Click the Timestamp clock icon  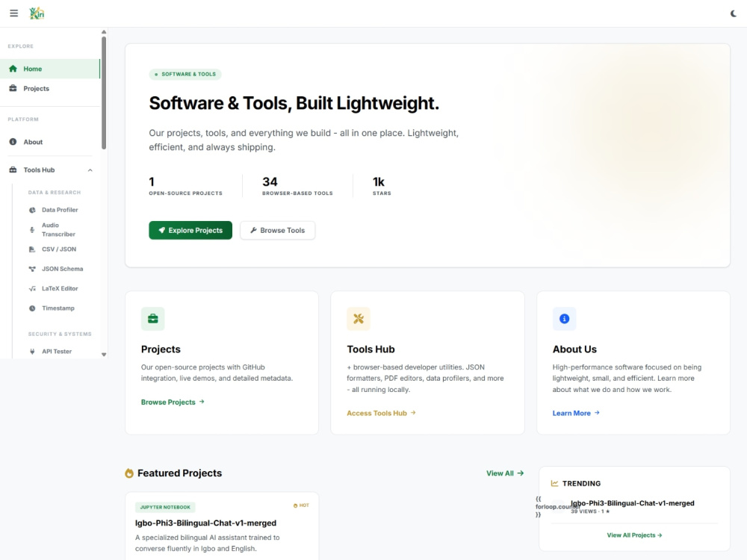(x=32, y=308)
